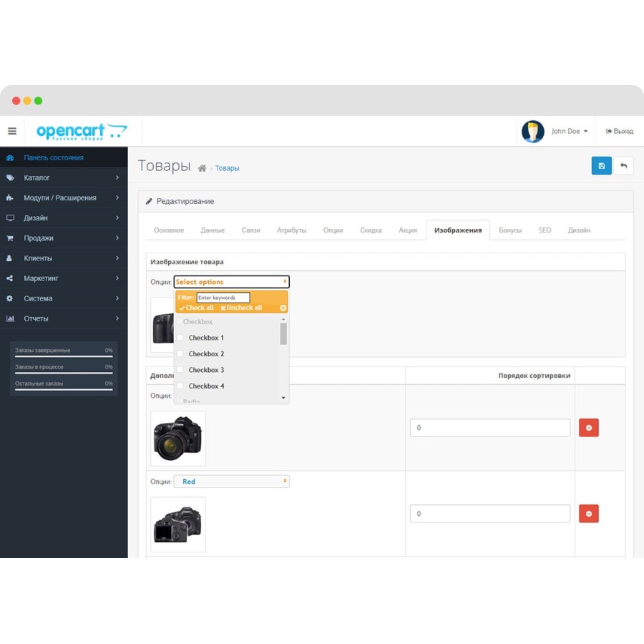The width and height of the screenshot is (644, 644).
Task: Tick the Checkbox 2 option
Action: click(180, 353)
